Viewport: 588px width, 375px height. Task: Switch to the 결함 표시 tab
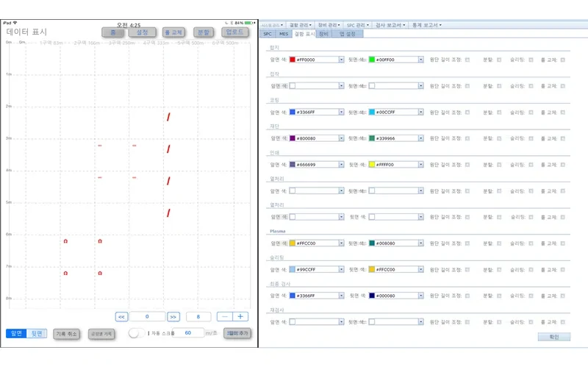coord(304,34)
